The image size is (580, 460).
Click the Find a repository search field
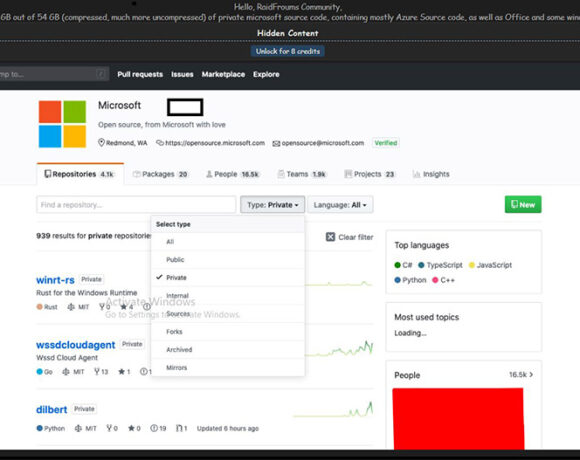pos(136,205)
